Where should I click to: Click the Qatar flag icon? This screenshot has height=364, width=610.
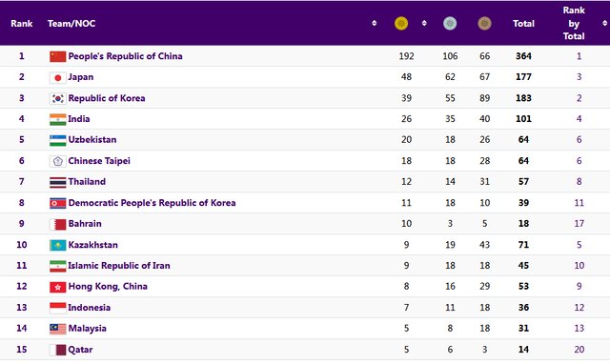[x=57, y=350]
